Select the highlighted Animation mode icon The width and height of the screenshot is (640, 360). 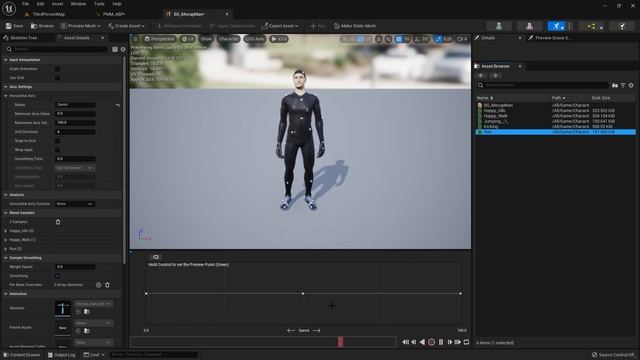point(557,26)
